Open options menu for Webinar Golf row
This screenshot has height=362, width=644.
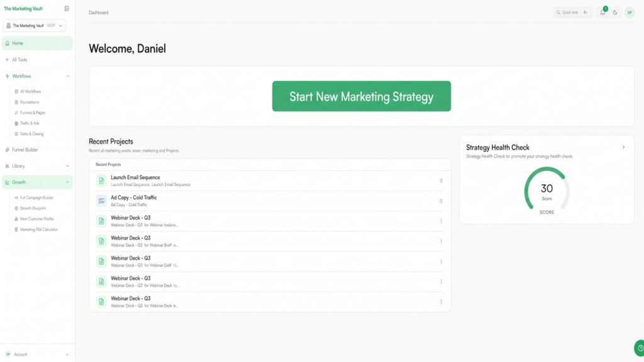pos(441,261)
